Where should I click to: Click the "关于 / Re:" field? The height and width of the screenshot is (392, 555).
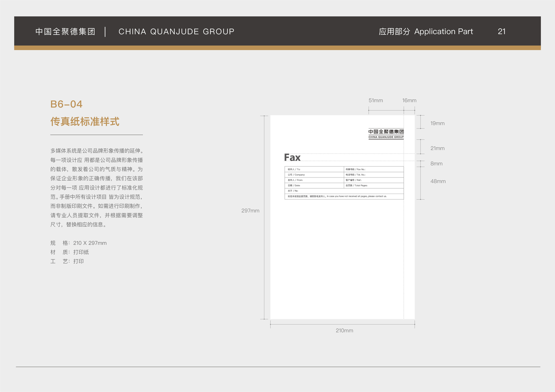click(344, 191)
